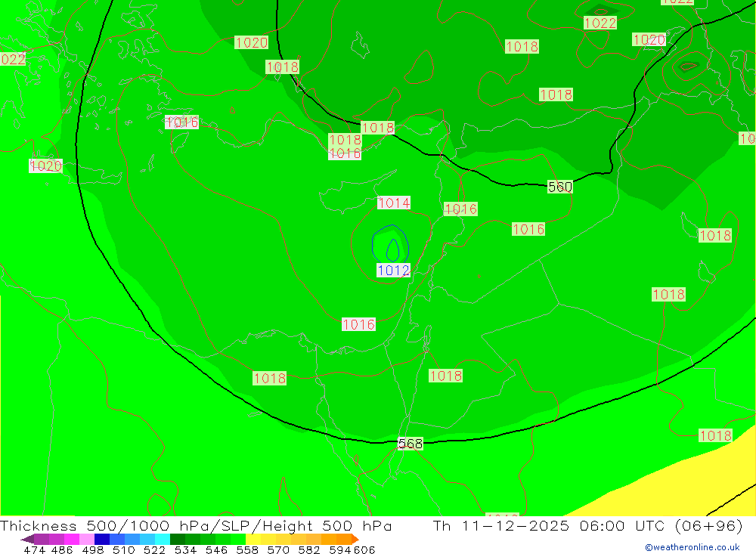Click the legend value 606
Screen dimensions: 756x554
(x=364, y=549)
